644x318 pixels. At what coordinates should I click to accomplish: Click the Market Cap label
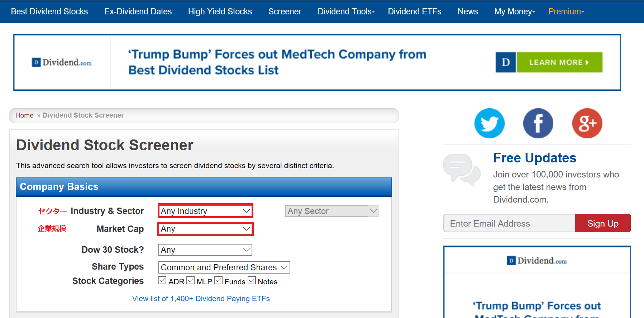120,229
